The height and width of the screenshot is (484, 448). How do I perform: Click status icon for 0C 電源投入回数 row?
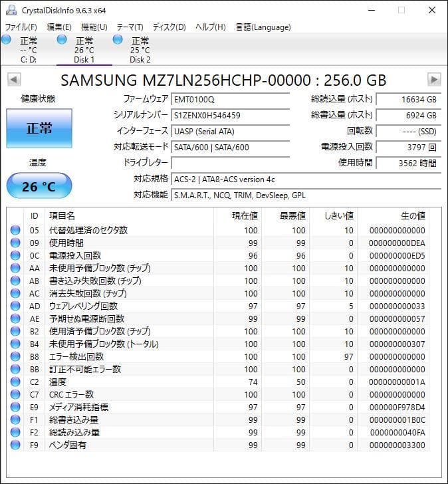click(15, 255)
